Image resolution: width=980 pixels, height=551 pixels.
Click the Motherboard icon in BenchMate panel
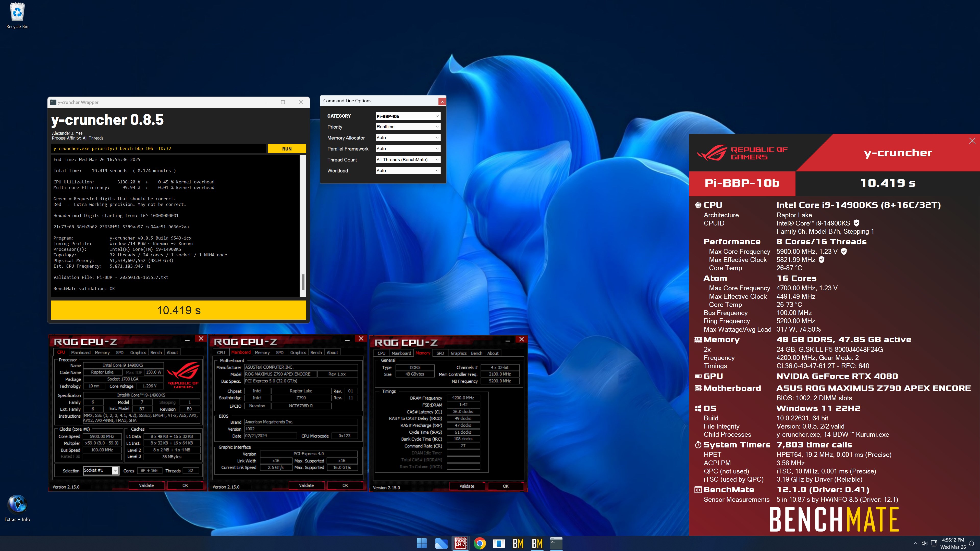click(698, 388)
